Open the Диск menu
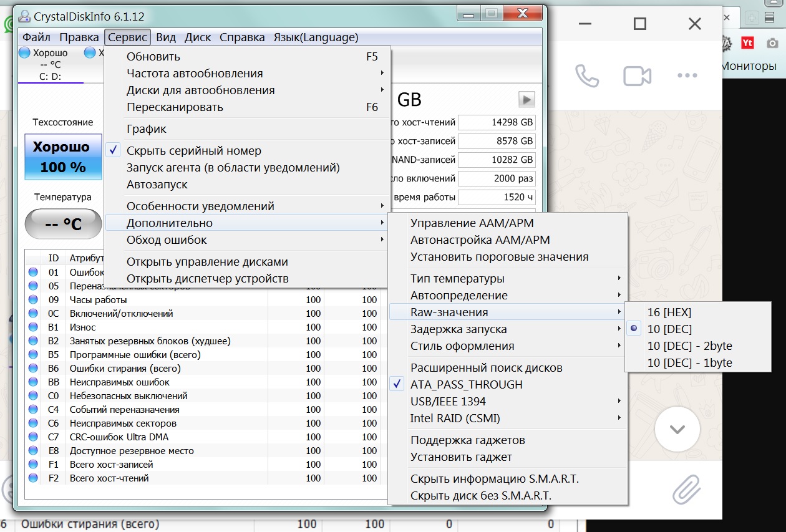This screenshot has height=532, width=786. [198, 37]
